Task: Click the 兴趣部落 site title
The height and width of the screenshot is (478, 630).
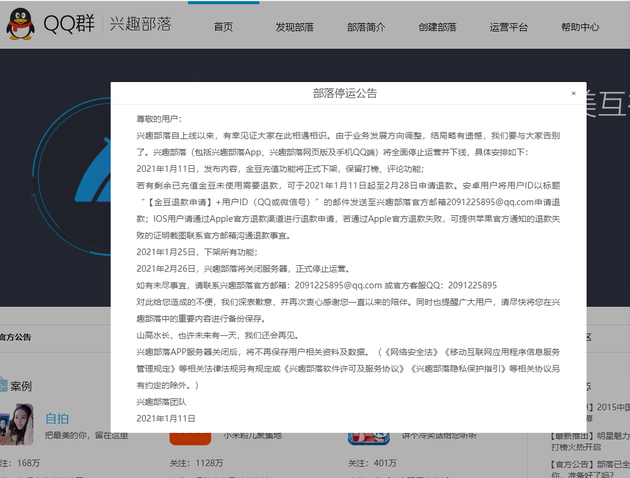Action: pyautogui.click(x=141, y=24)
